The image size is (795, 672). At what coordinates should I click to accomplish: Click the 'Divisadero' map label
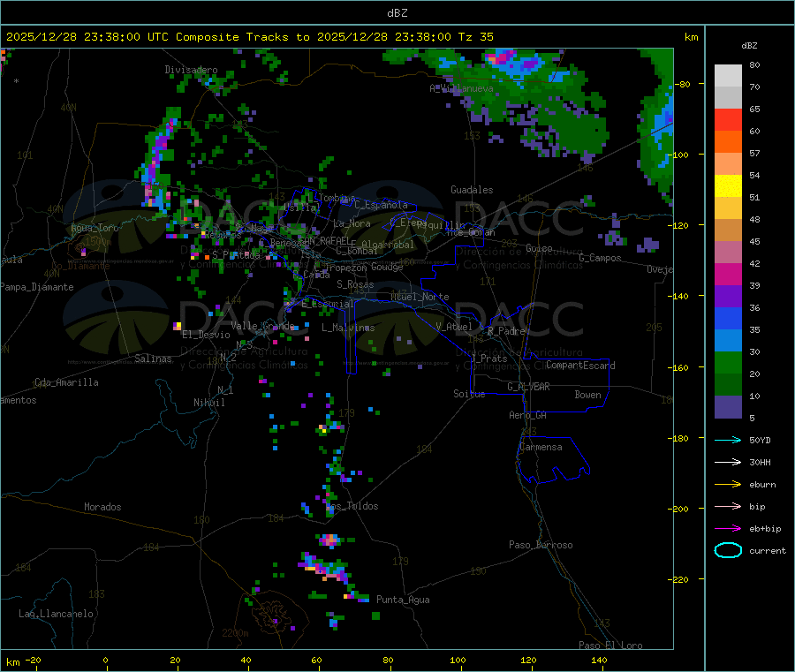tap(191, 70)
